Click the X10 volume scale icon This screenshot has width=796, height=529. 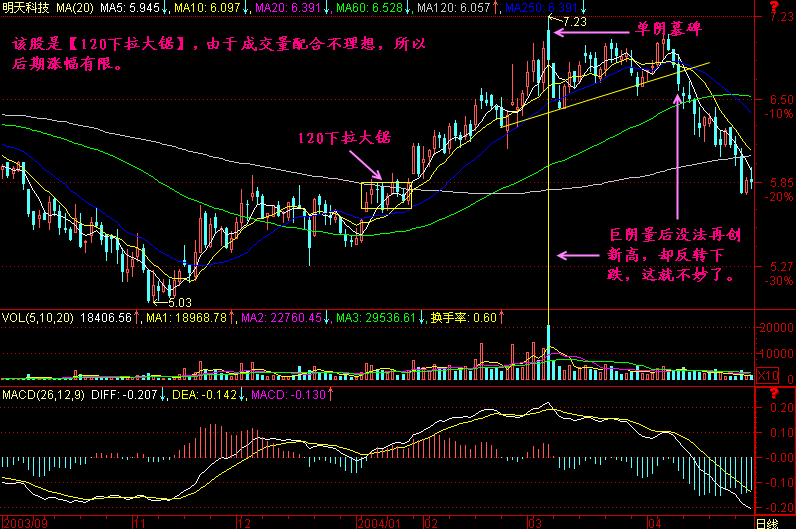coord(765,375)
